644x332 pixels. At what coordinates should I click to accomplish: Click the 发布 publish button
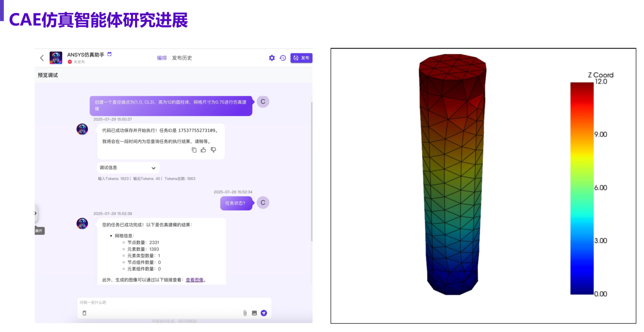coord(301,58)
